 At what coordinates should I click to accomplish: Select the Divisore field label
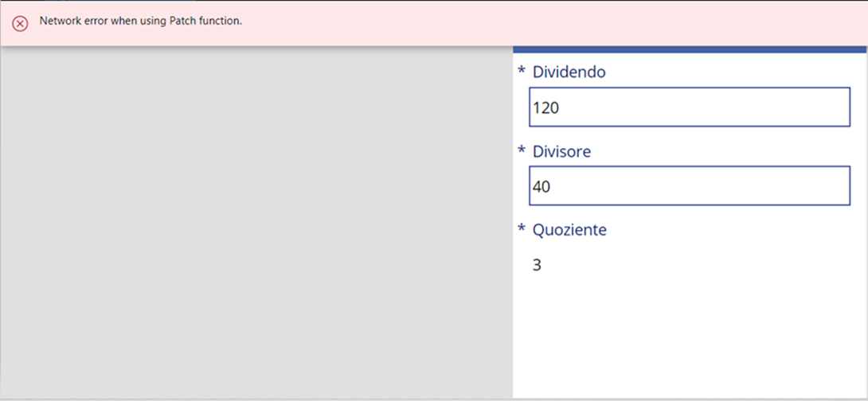(561, 151)
